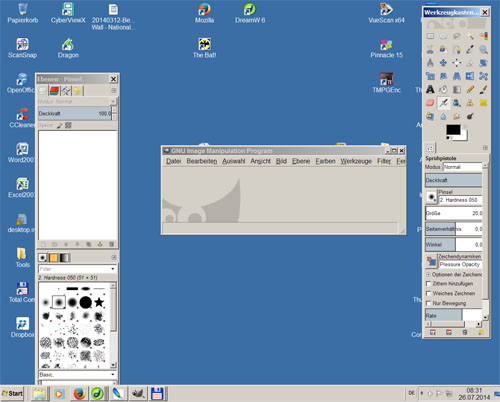Click the Firefox icon in the taskbar
500x402 pixels.
click(x=79, y=394)
